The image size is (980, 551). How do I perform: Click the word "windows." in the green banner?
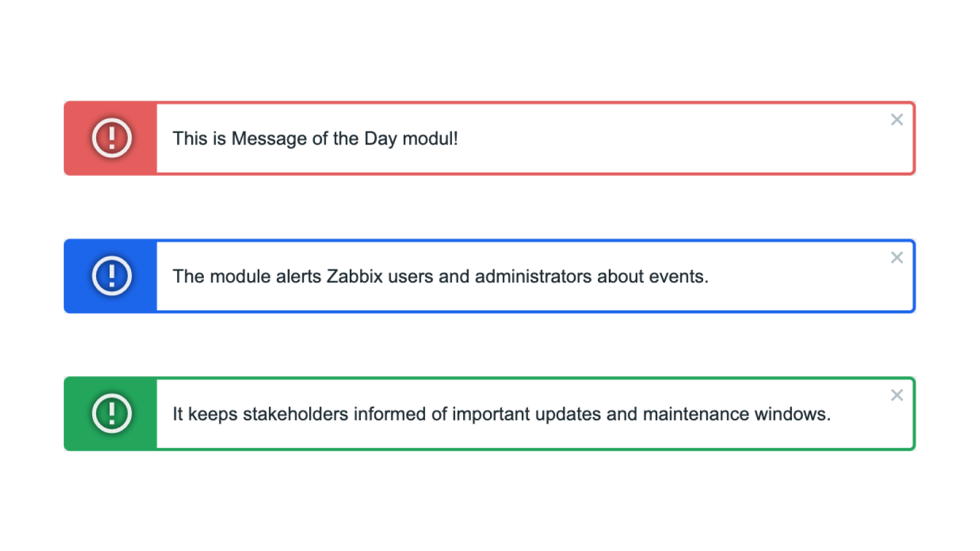(x=793, y=414)
